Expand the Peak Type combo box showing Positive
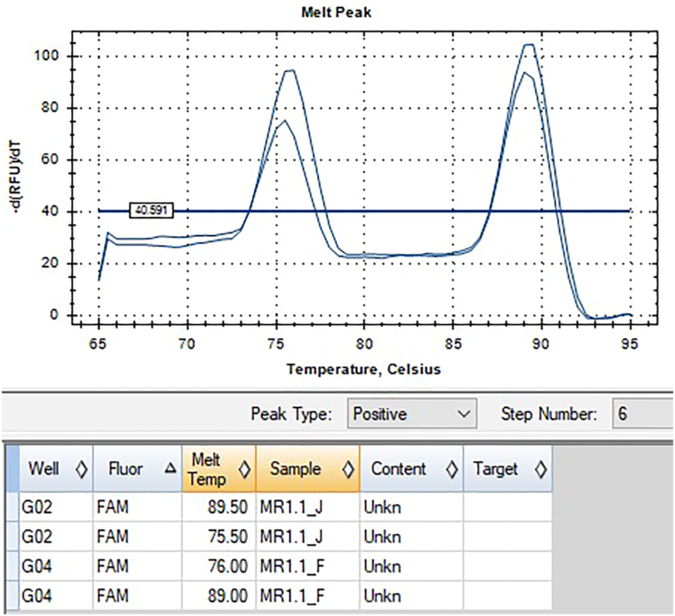 (411, 414)
